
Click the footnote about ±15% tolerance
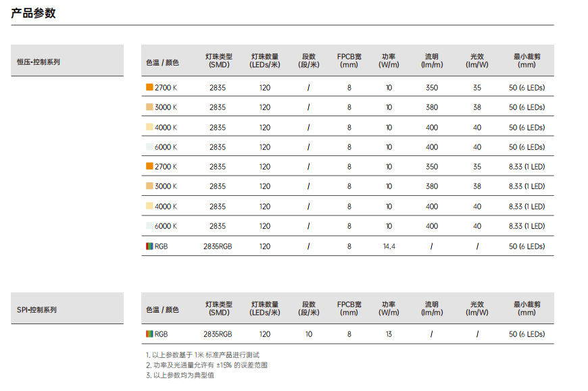[207, 365]
